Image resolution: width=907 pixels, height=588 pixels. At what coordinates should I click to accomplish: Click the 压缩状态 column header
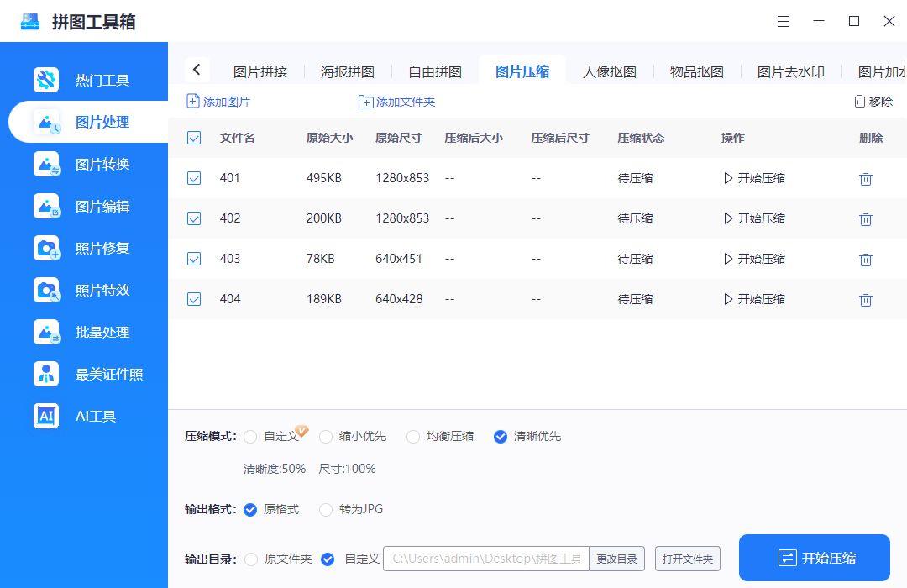pos(641,138)
